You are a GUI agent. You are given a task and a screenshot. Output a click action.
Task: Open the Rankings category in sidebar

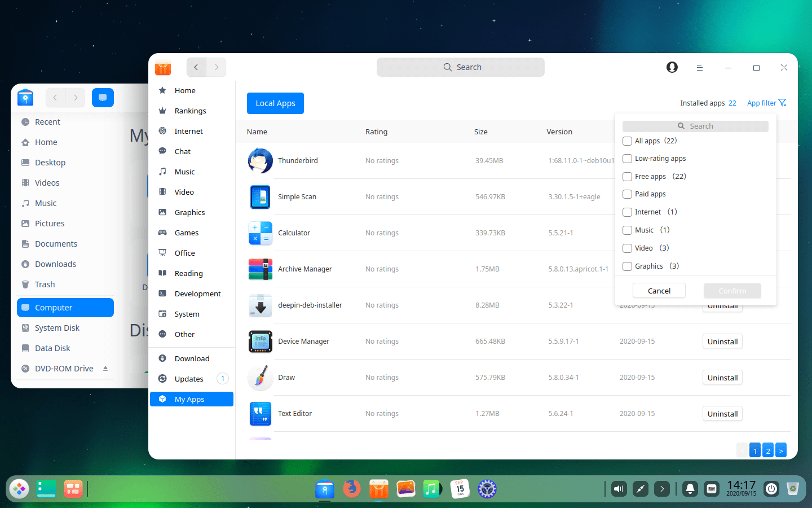190,111
